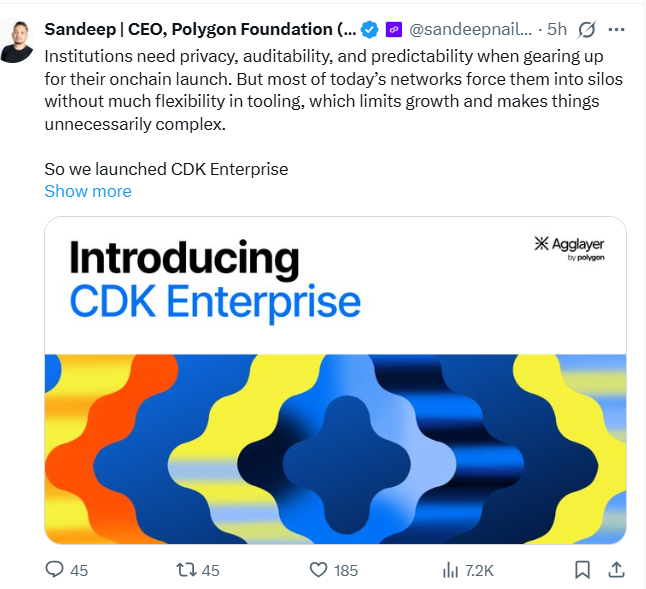
Task: Open the CDK Enterprise image card
Action: coord(335,380)
